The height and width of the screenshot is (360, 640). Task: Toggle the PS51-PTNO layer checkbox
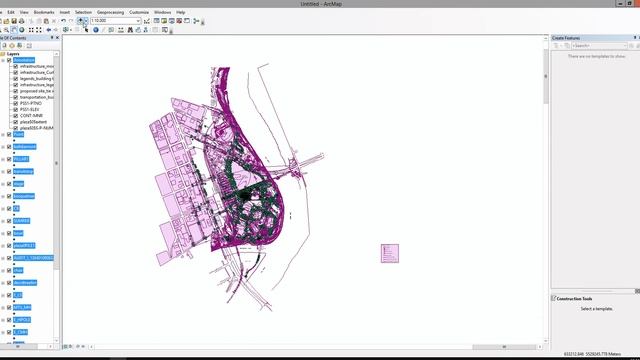[x=16, y=103]
